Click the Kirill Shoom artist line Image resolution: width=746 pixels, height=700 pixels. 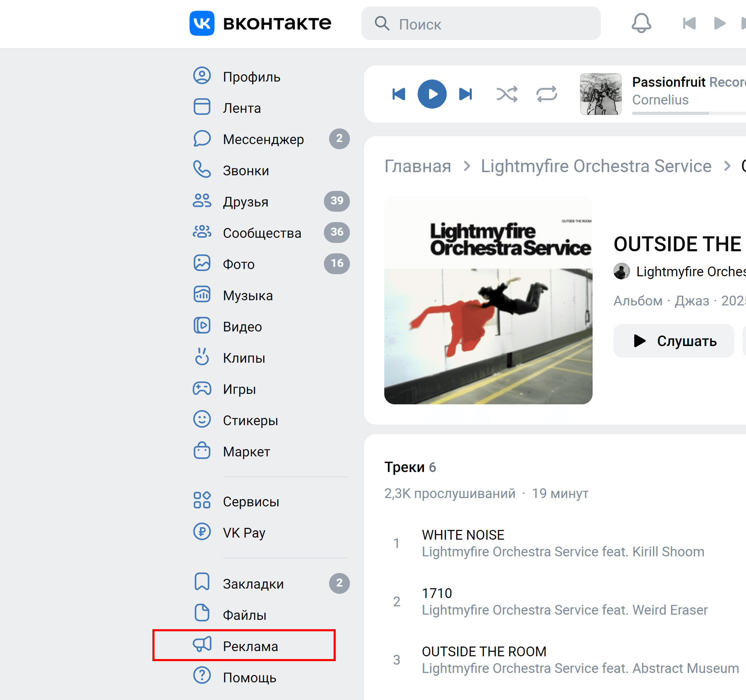563,552
